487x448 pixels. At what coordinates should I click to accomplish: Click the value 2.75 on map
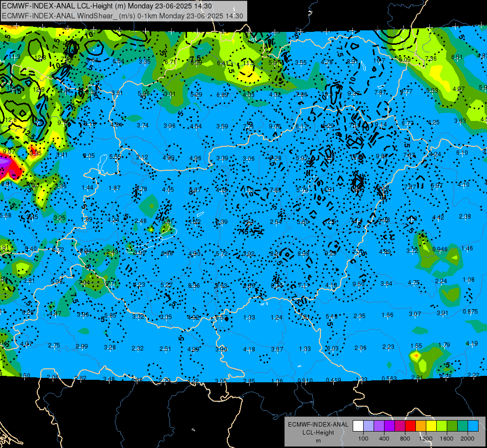54,345
